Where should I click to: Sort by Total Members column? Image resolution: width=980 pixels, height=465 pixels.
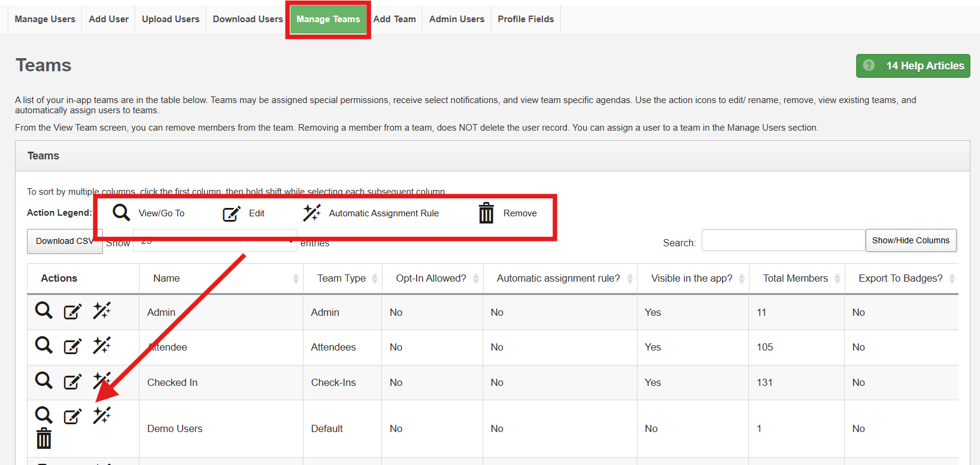[796, 279]
